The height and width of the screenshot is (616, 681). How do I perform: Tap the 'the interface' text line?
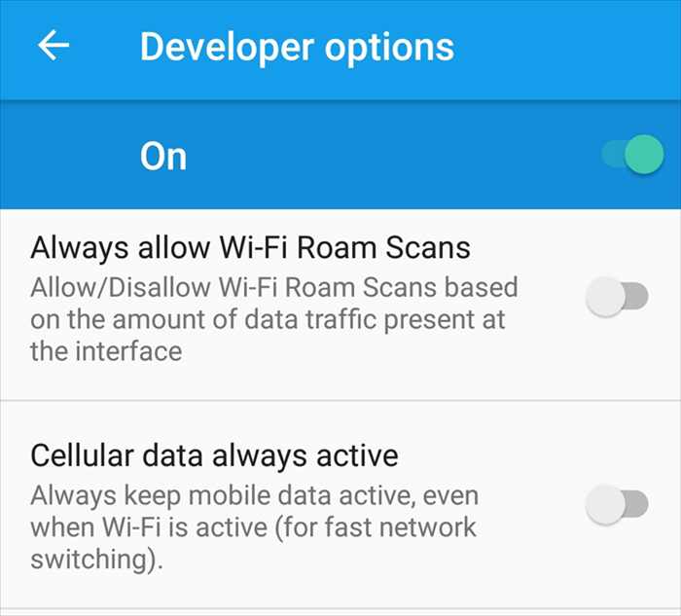pos(106,351)
